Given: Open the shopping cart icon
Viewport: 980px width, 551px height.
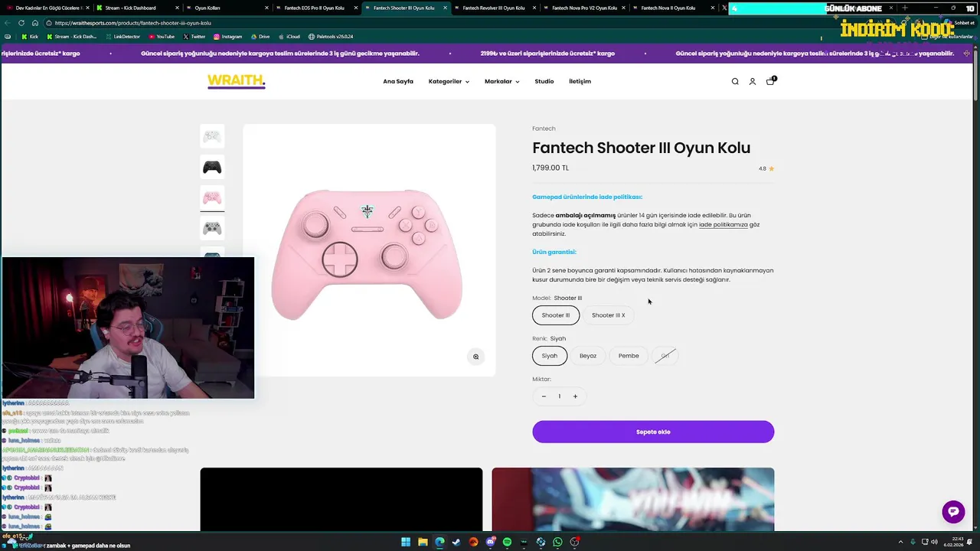Looking at the screenshot, I should 771,80.
